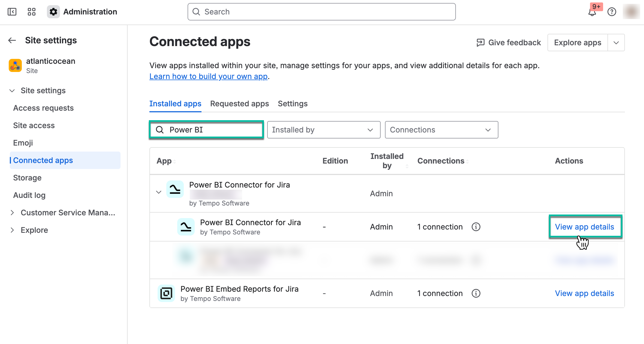Click the profile avatar

point(631,12)
